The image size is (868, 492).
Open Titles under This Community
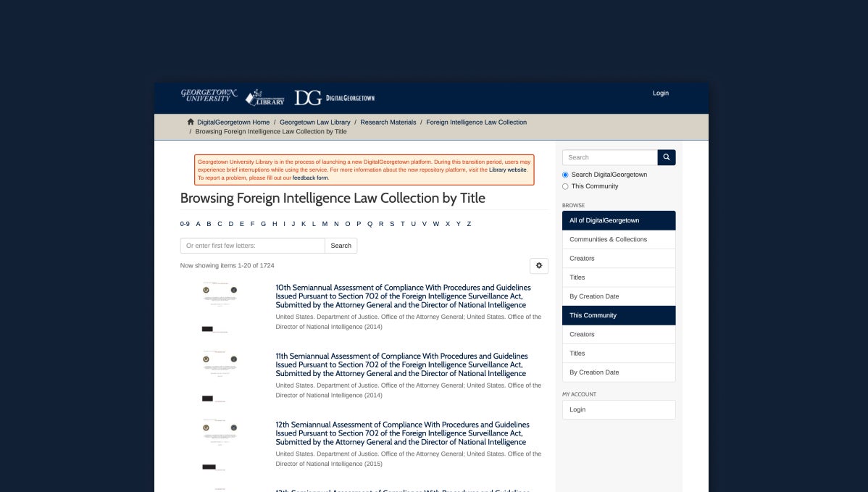(x=577, y=353)
